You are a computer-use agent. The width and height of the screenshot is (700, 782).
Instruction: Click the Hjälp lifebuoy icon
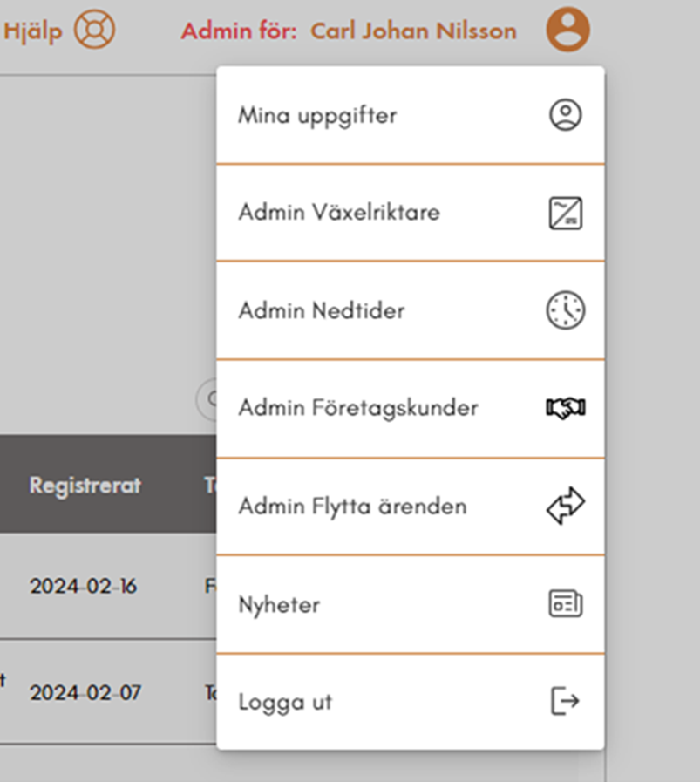94,30
